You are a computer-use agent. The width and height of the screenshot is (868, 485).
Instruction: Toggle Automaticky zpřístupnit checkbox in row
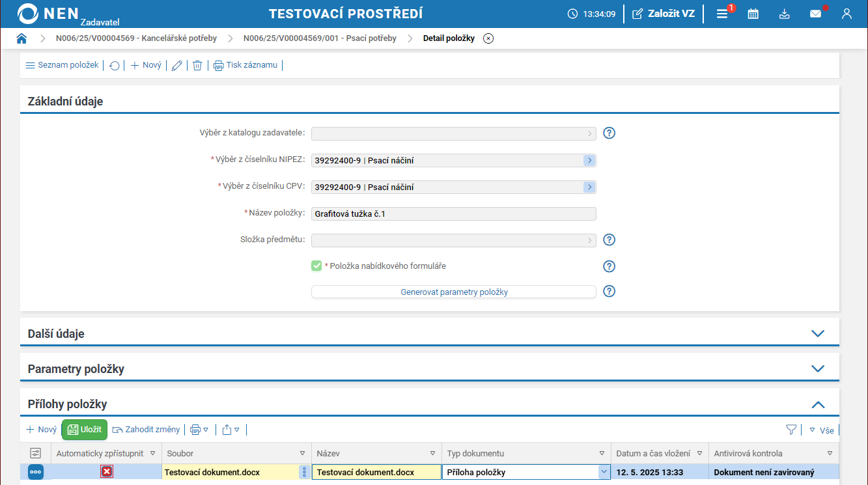click(x=106, y=472)
